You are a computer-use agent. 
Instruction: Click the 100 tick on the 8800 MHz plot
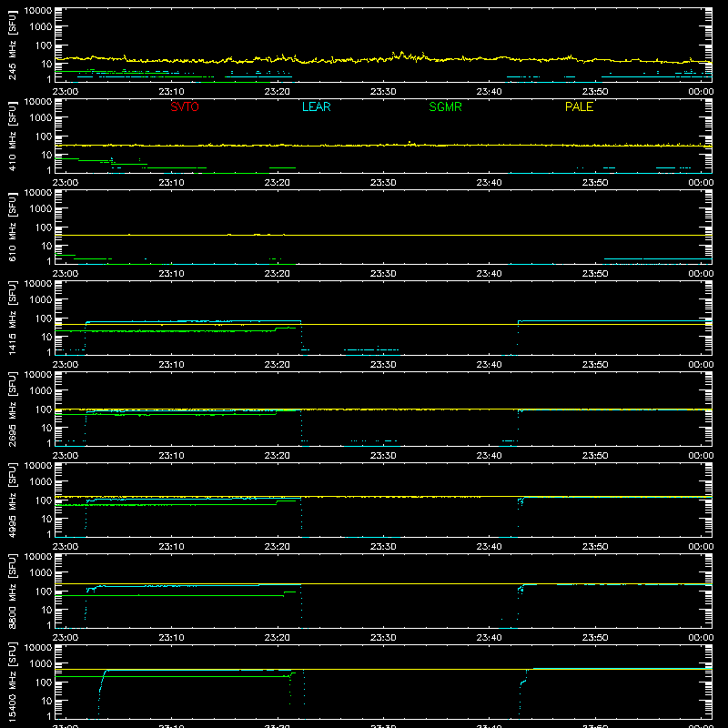pyautogui.click(x=44, y=591)
